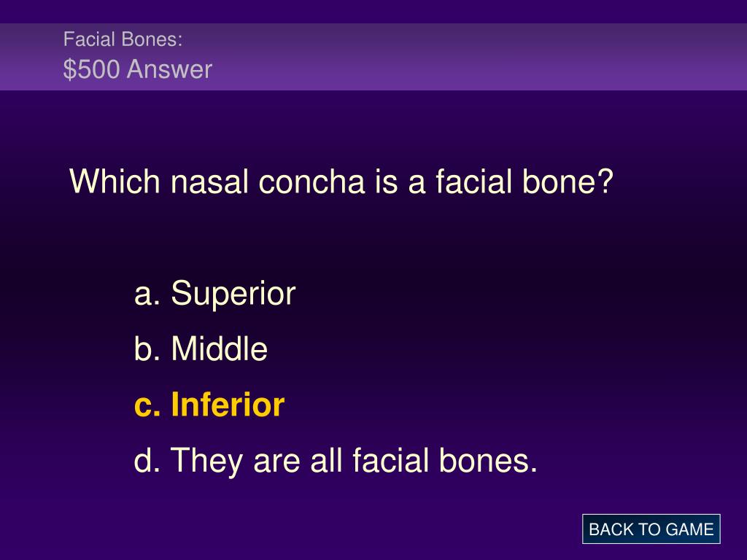Screen dimensions: 747x560
Task: Click the word concha in the question
Action: click(x=311, y=182)
